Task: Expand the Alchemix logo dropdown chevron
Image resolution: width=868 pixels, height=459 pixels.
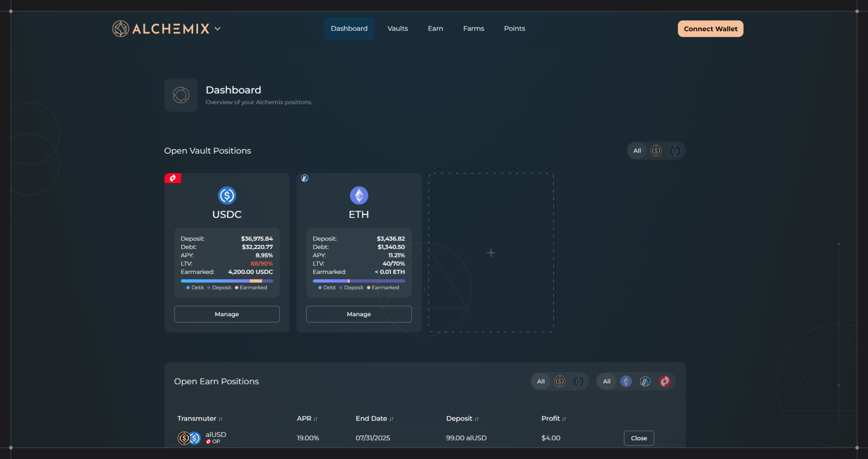Action: point(218,29)
